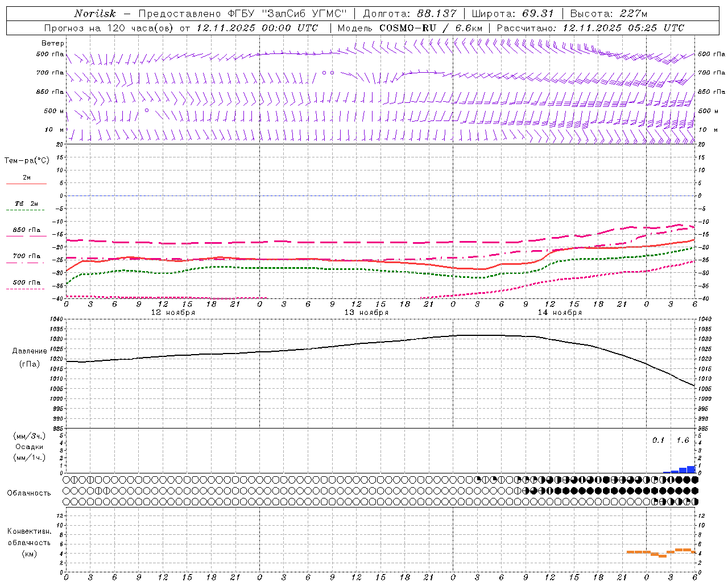Click the (мм/1ч.) precipitation unit label
The height and width of the screenshot is (582, 728).
pos(29,457)
